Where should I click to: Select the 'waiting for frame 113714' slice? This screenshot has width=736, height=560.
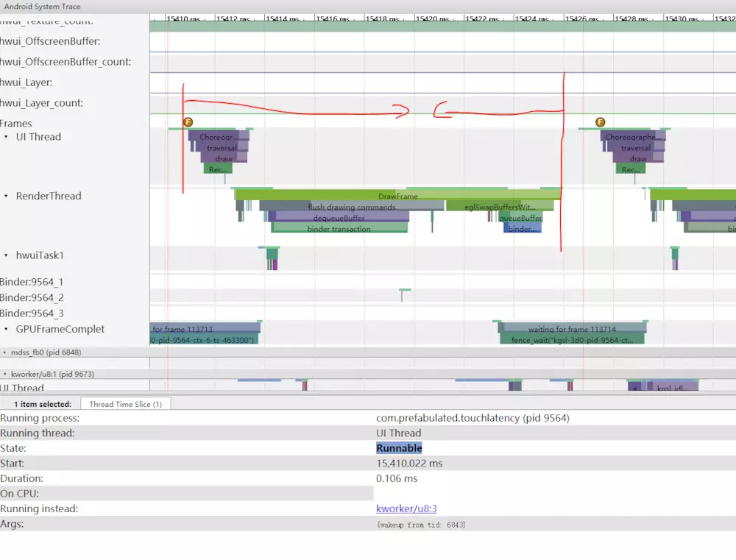[572, 328]
